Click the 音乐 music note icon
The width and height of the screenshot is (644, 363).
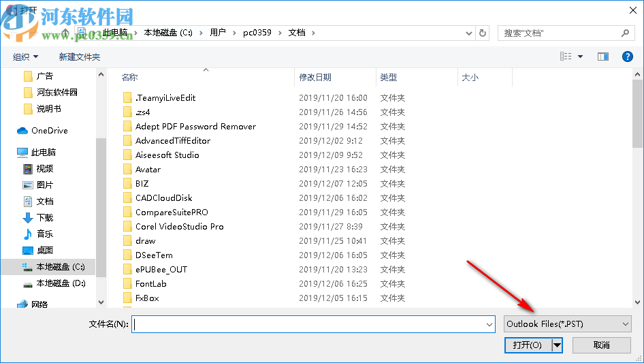click(27, 234)
